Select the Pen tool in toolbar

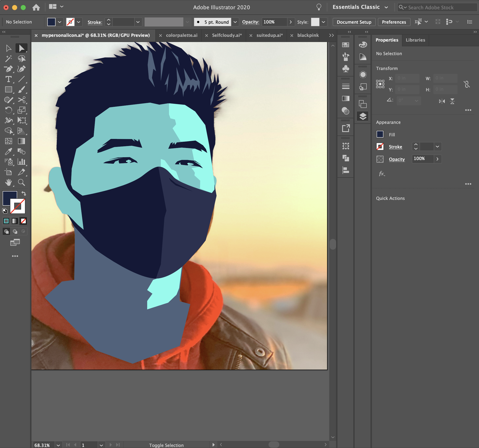8,69
